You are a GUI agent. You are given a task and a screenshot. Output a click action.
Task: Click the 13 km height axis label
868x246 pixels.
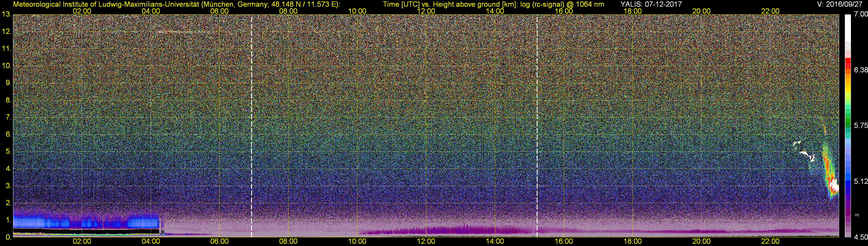click(x=6, y=14)
